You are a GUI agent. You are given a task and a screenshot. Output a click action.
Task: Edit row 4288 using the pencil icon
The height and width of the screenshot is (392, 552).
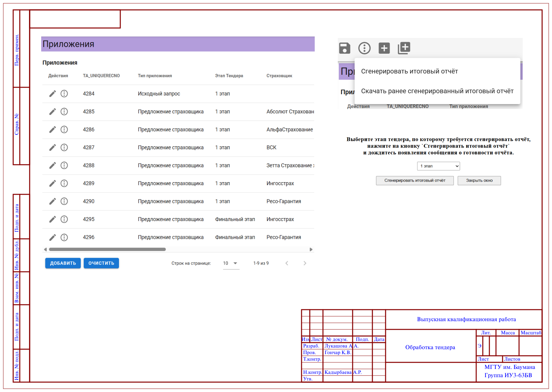[52, 165]
